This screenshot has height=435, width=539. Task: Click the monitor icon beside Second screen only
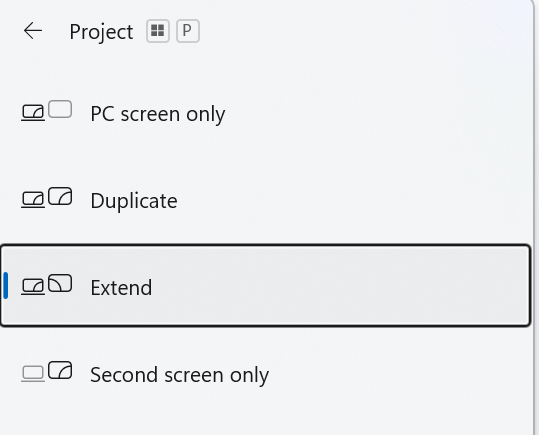click(60, 370)
